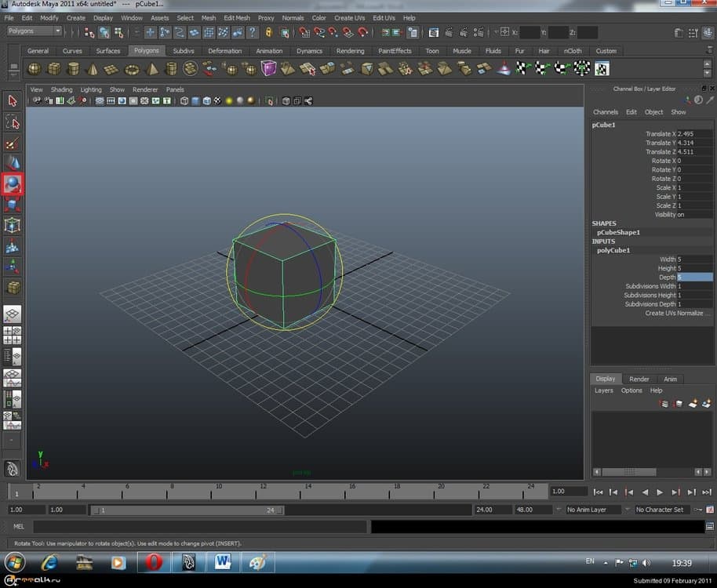Click the Translate X value field
The image size is (717, 588).
tap(694, 134)
